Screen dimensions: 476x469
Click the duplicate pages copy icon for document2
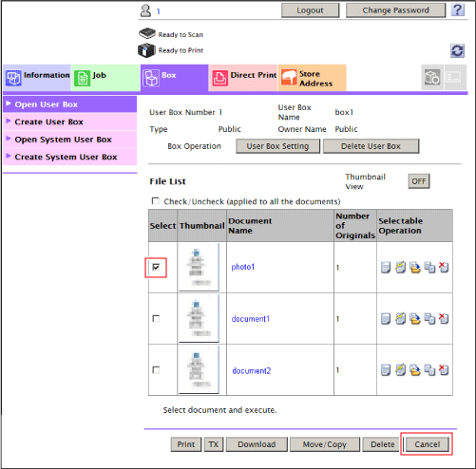click(429, 369)
